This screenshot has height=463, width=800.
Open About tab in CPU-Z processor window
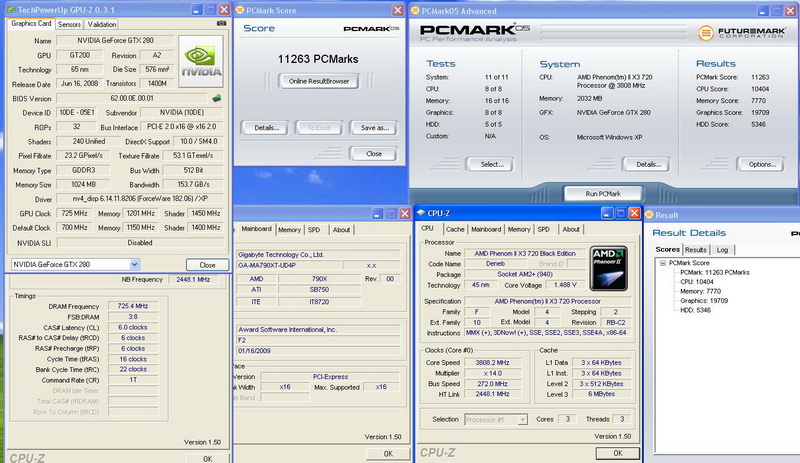click(x=571, y=230)
